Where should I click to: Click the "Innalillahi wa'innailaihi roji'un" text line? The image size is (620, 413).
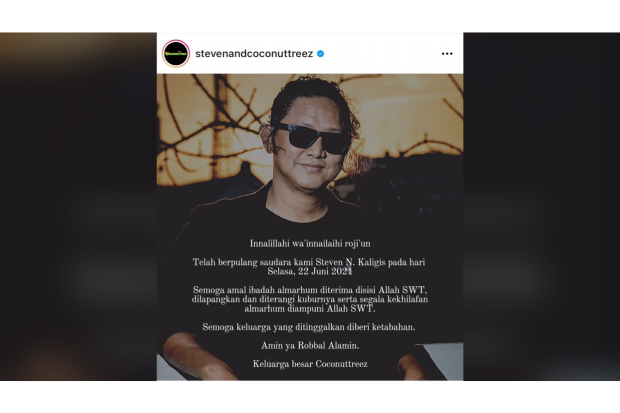click(310, 243)
